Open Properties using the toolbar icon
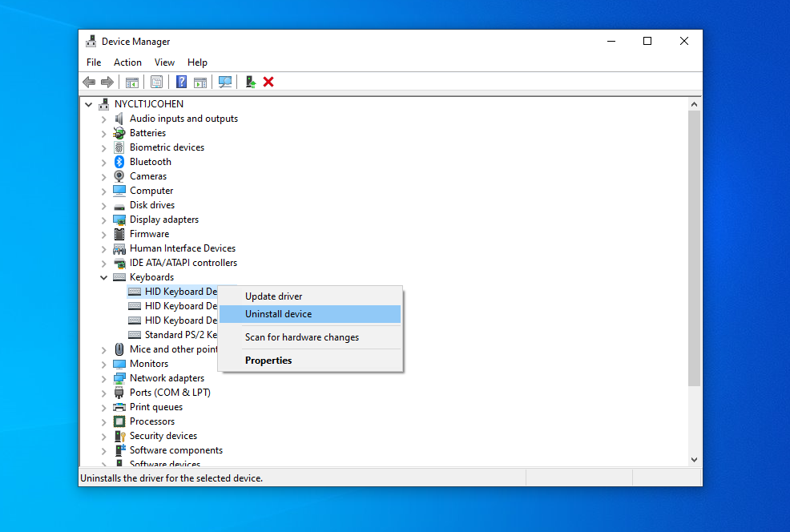Viewport: 790px width, 532px height. 156,81
